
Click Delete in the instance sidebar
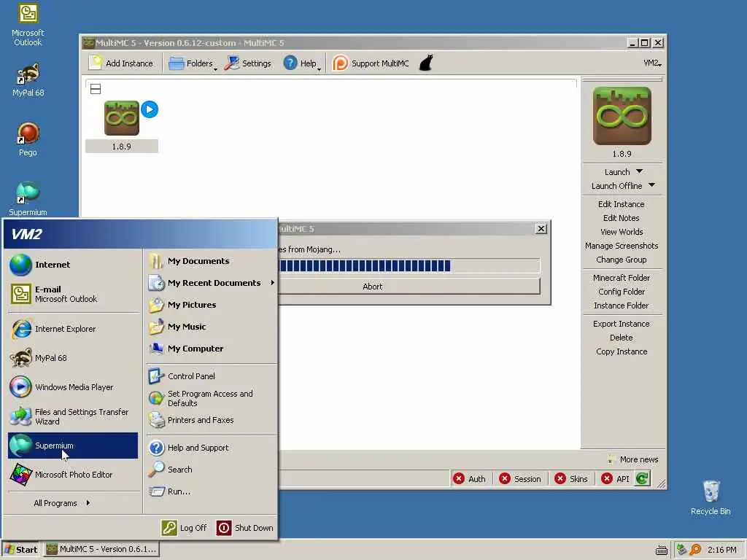point(622,338)
